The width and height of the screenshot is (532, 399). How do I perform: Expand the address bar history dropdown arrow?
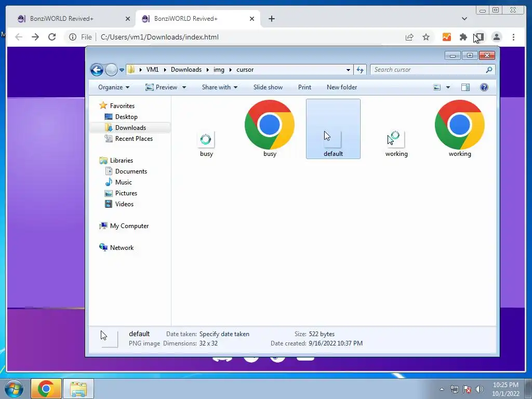(x=348, y=70)
